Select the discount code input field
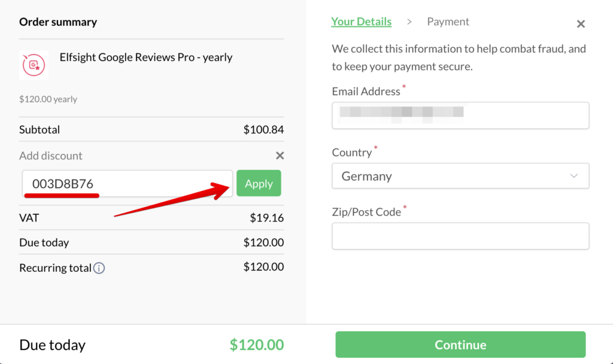The height and width of the screenshot is (364, 613). point(127,183)
